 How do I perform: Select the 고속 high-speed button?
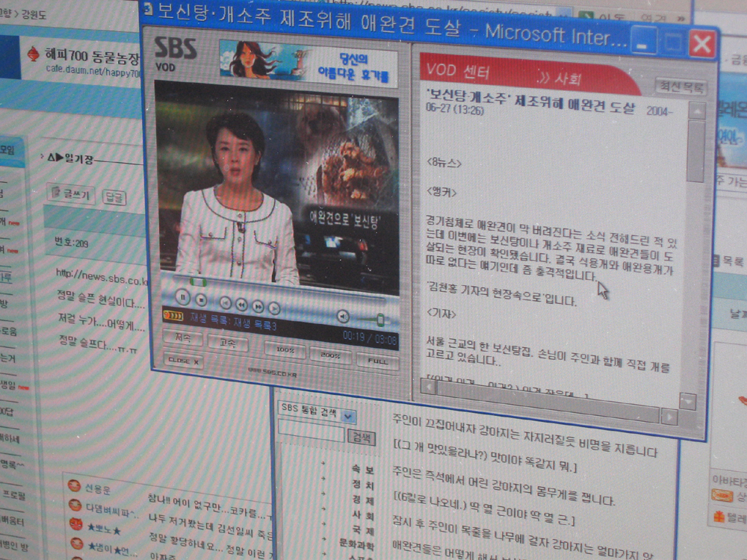pyautogui.click(x=227, y=343)
